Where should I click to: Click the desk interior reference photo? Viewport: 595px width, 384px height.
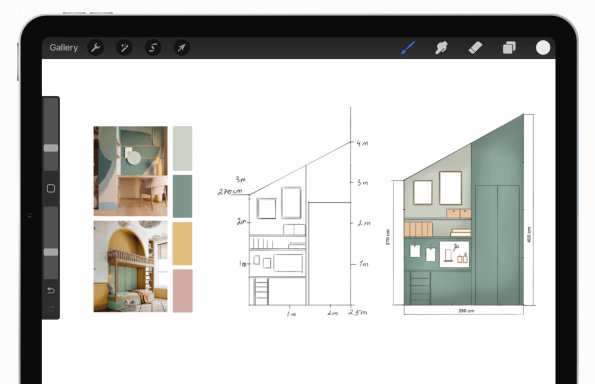tap(131, 171)
